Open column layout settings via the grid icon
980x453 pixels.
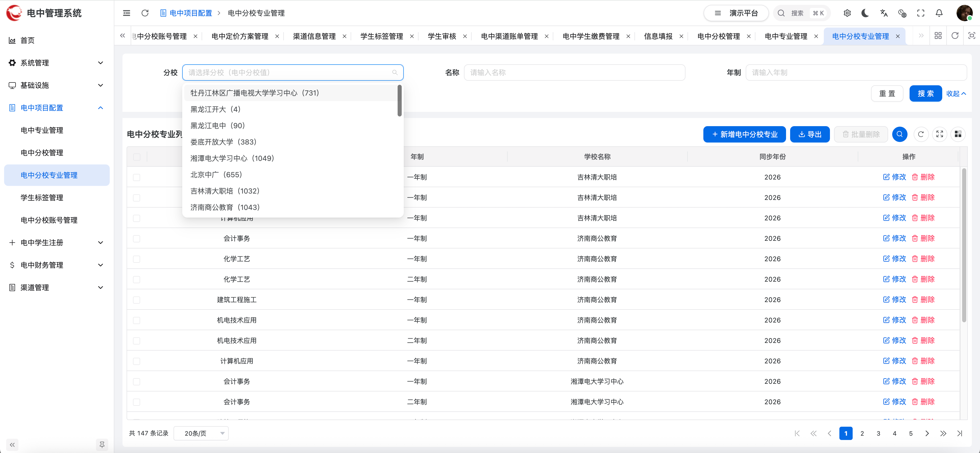958,134
